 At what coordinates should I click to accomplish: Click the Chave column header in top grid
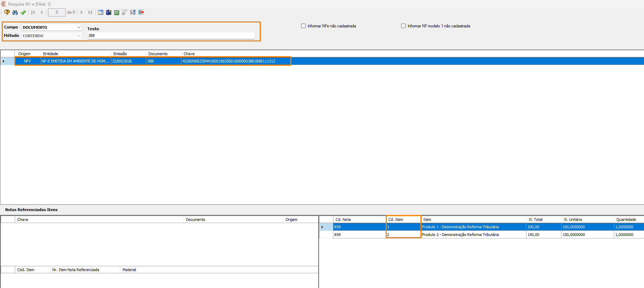[189, 54]
